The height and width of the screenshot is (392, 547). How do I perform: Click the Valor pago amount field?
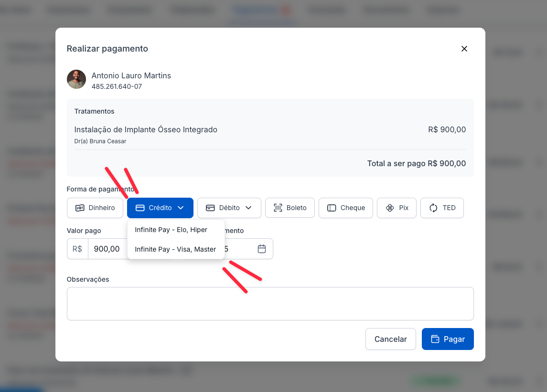pyautogui.click(x=107, y=249)
